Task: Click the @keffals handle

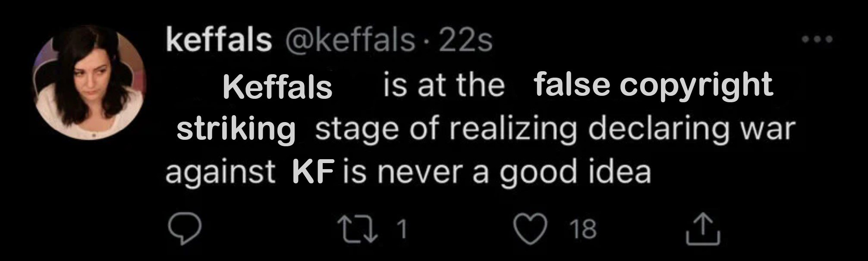Action: pos(349,41)
